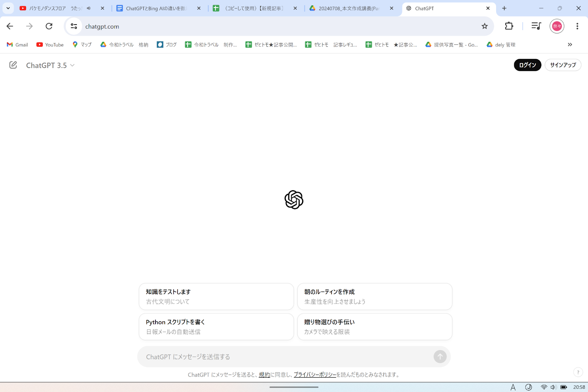Bookmark this page with star icon
The height and width of the screenshot is (392, 588).
[484, 26]
